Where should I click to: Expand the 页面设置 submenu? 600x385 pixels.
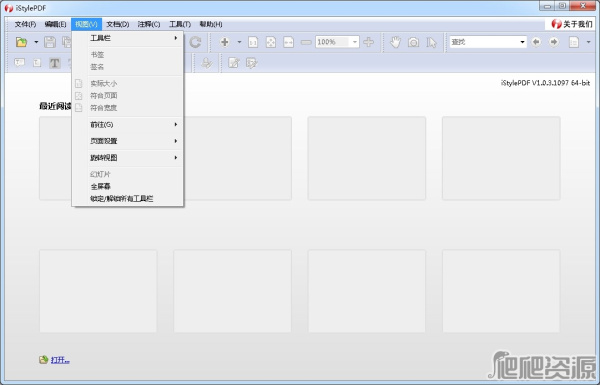point(128,141)
